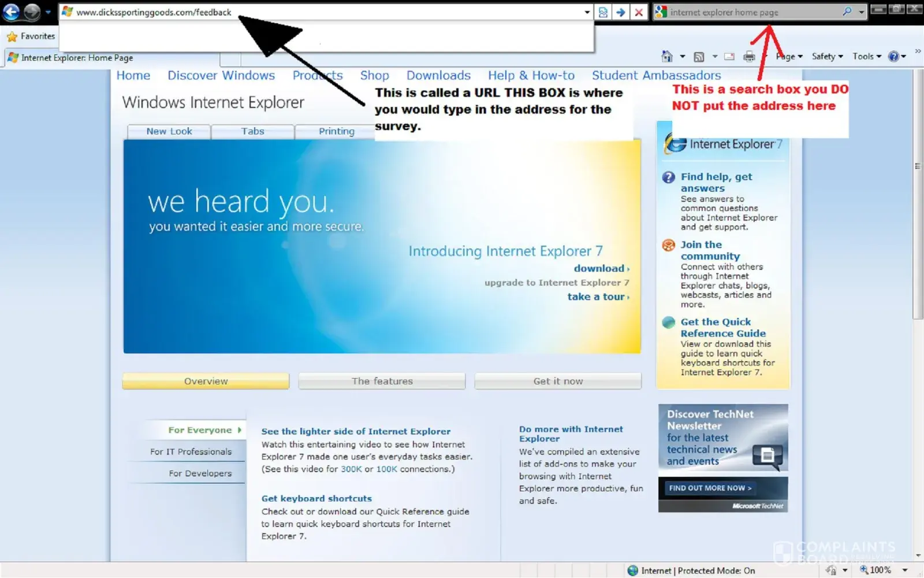Choose the For Everyone side tab

pyautogui.click(x=201, y=431)
